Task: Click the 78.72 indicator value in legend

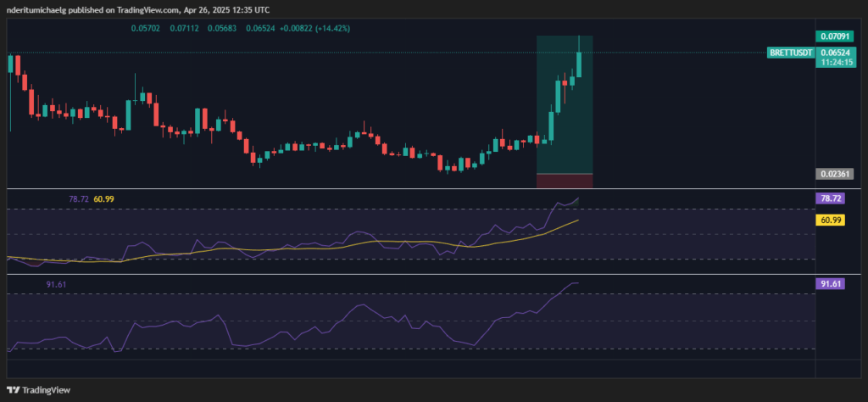Action: 79,198
